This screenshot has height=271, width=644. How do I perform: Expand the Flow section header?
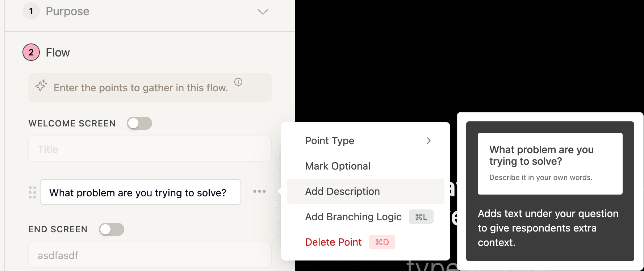pos(58,52)
